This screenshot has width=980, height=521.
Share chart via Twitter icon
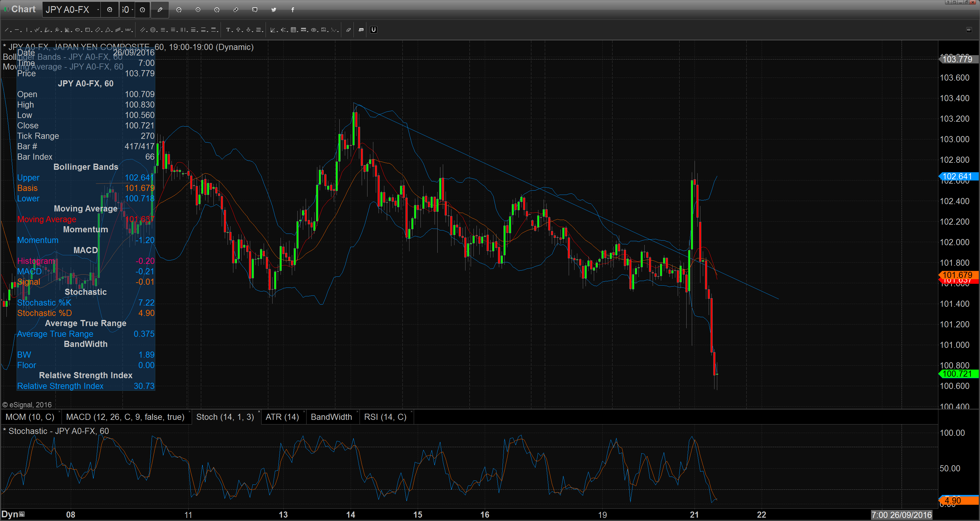(x=273, y=10)
